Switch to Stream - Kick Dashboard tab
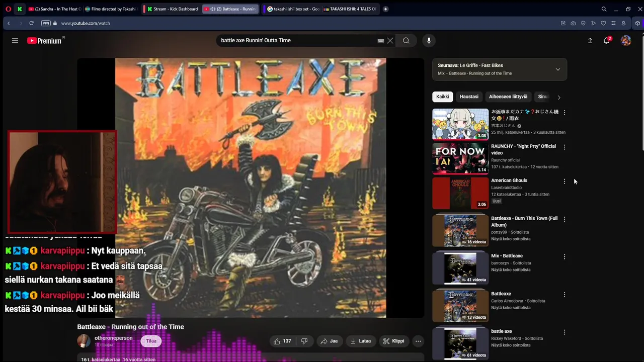The width and height of the screenshot is (644, 362). coord(172,9)
